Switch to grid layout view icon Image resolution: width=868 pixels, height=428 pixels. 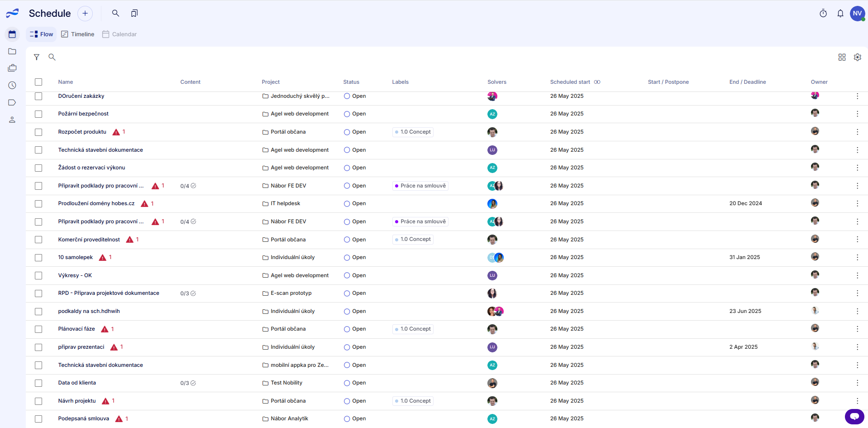tap(842, 57)
